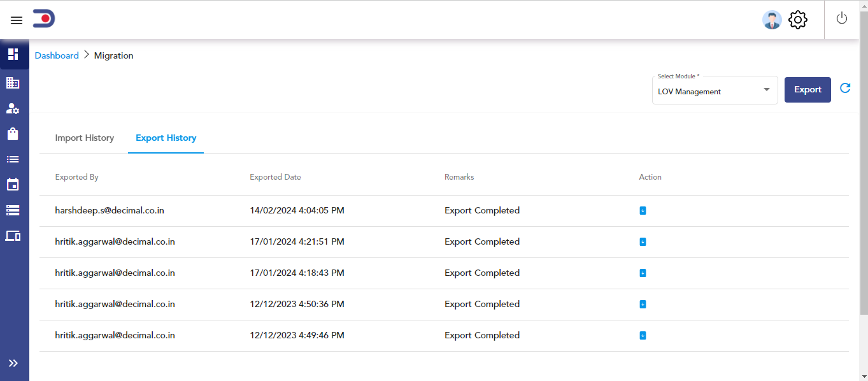The height and width of the screenshot is (381, 868).
Task: Click the dashboard icon in sidebar
Action: [13, 54]
